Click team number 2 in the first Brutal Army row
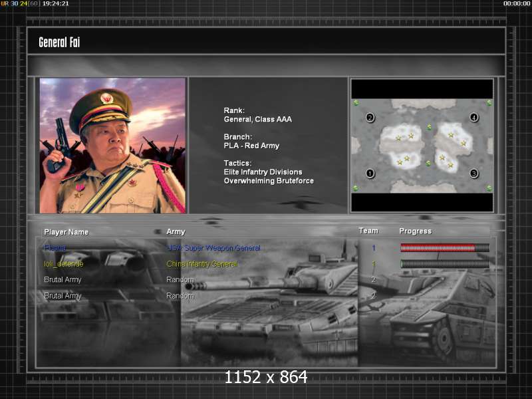 pyautogui.click(x=374, y=279)
